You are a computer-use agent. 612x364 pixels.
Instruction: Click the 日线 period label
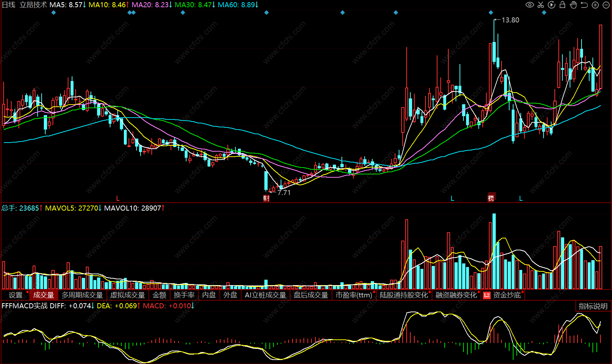click(8, 5)
